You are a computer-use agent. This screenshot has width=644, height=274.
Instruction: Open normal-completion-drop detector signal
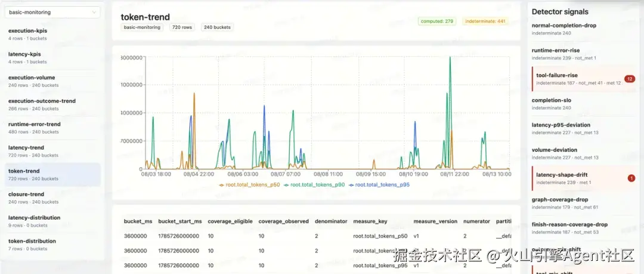click(584, 29)
